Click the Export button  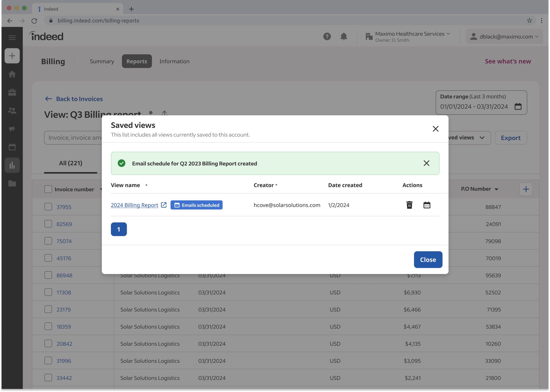pos(511,138)
